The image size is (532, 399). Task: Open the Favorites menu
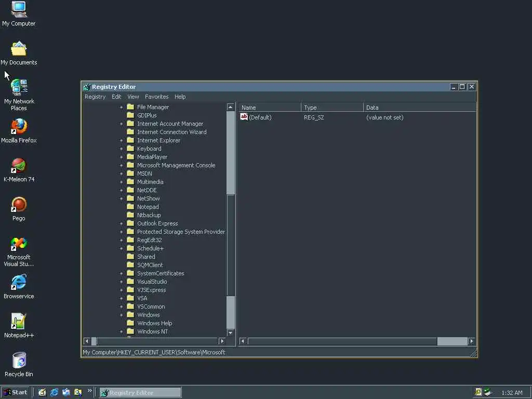coord(157,97)
